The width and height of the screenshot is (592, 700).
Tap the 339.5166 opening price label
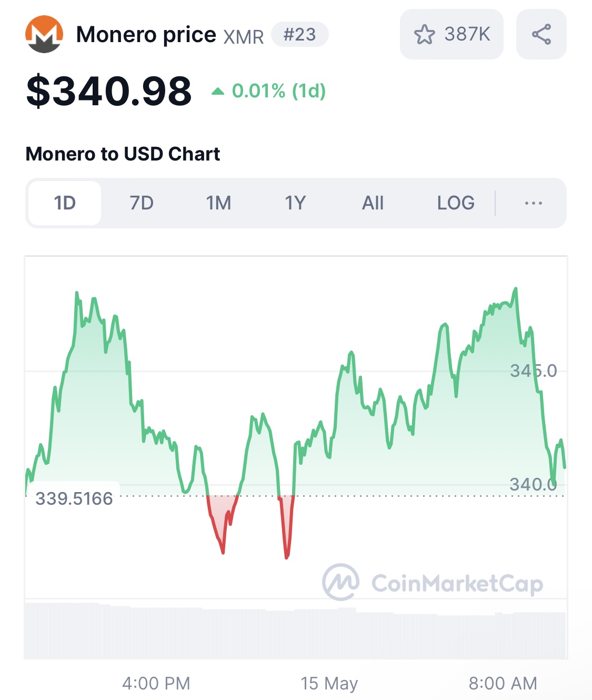[x=74, y=498]
